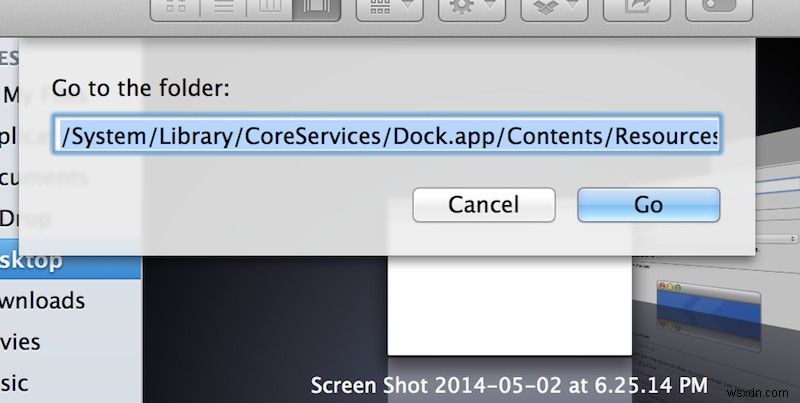This screenshot has height=403, width=800.
Task: Select the white document cover preview
Action: click(x=510, y=305)
